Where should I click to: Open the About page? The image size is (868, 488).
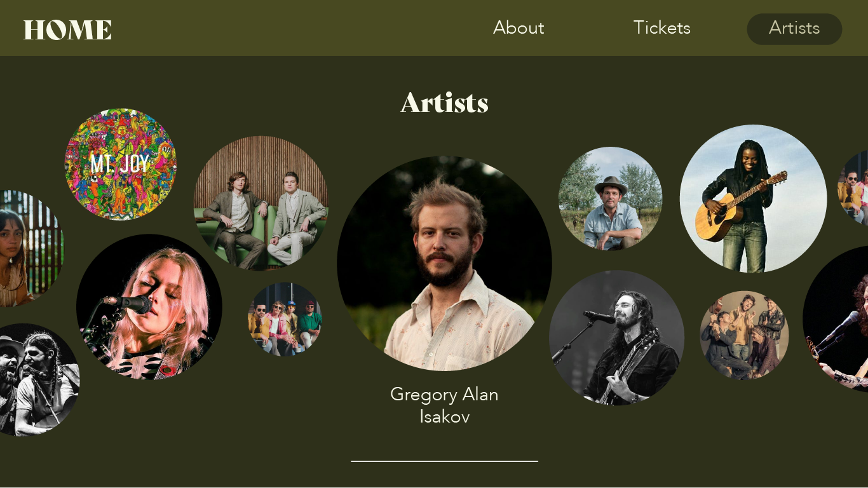[x=519, y=28]
